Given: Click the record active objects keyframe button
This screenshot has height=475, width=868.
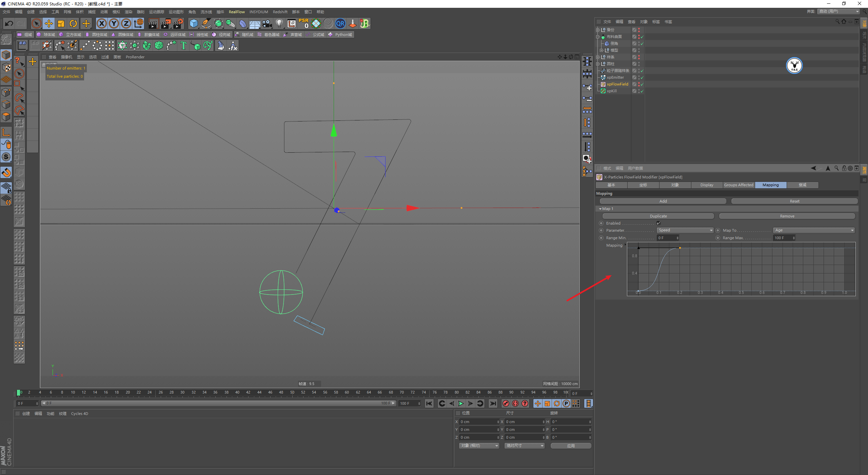Looking at the screenshot, I should 506,403.
